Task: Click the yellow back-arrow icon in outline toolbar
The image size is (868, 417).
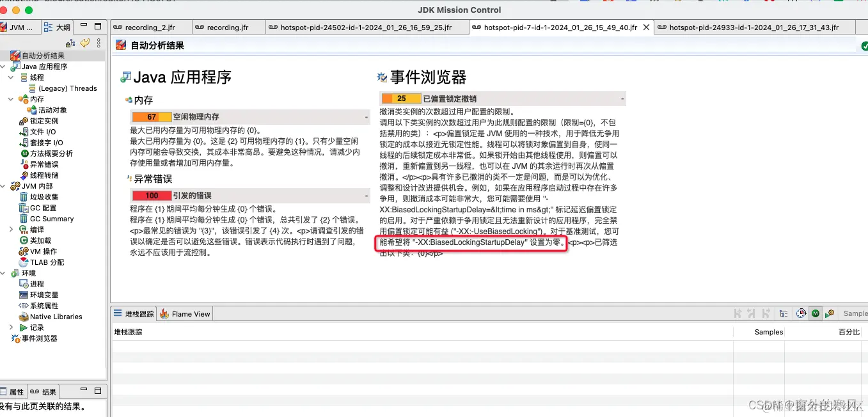Action: coord(85,43)
